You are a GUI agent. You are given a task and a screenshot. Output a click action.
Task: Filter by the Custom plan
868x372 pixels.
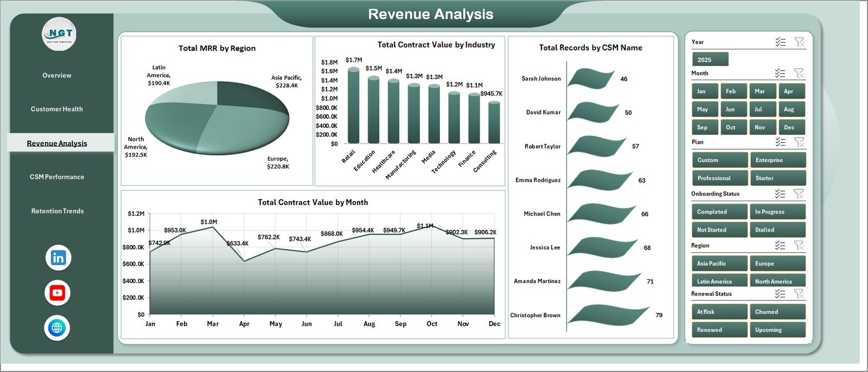[720, 160]
